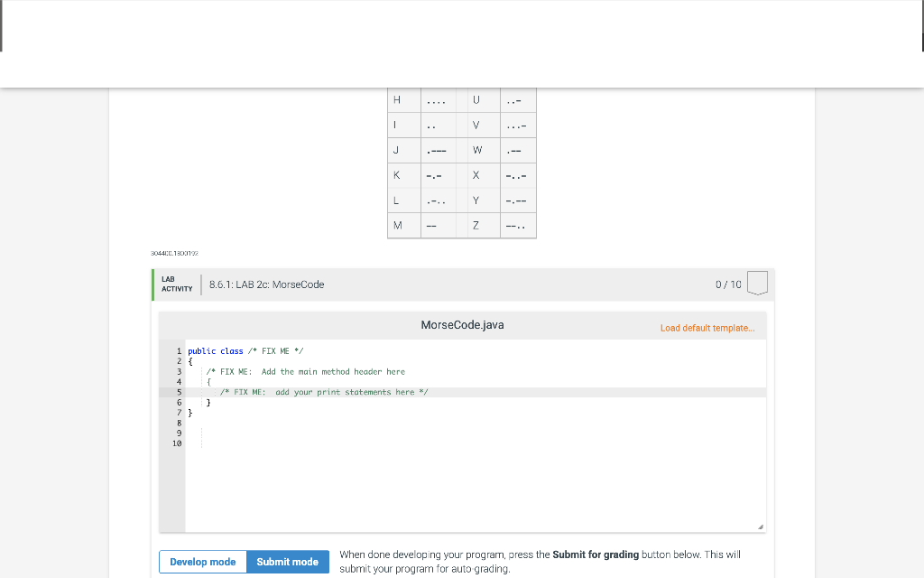This screenshot has width=924, height=578.
Task: Open the "Load default template..." link
Action: pyautogui.click(x=707, y=328)
